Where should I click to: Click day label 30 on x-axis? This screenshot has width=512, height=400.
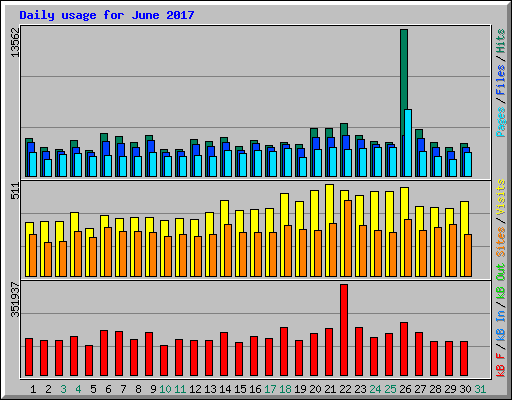pos(465,389)
